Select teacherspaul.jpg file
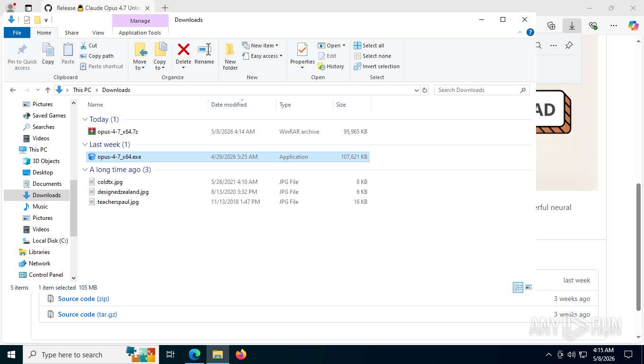 coord(228,202)
